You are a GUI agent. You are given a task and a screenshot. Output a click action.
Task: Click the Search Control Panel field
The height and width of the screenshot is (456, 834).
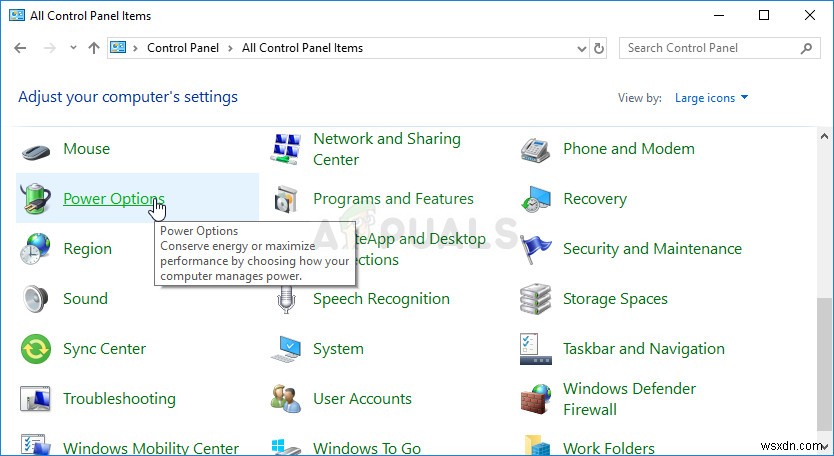coord(710,48)
